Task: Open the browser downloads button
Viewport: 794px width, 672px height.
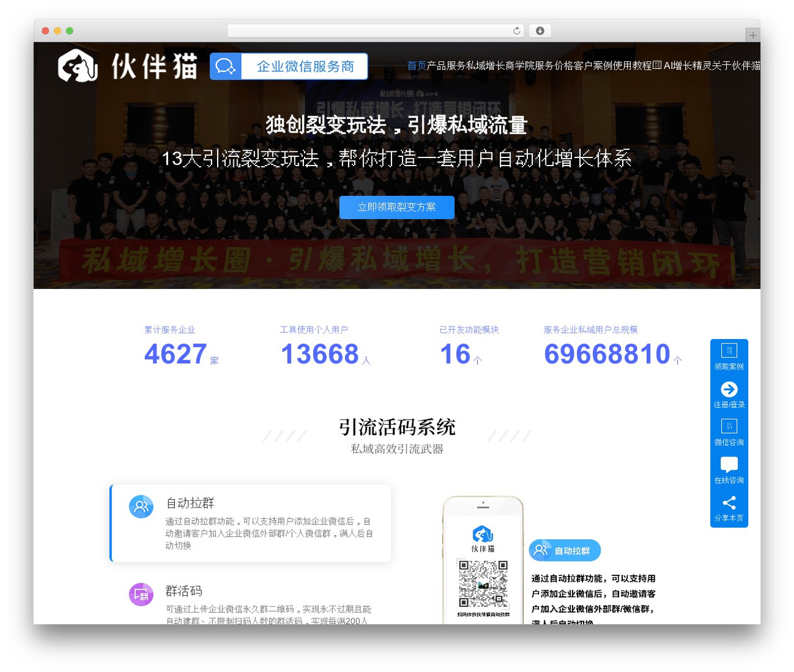Action: (x=540, y=31)
